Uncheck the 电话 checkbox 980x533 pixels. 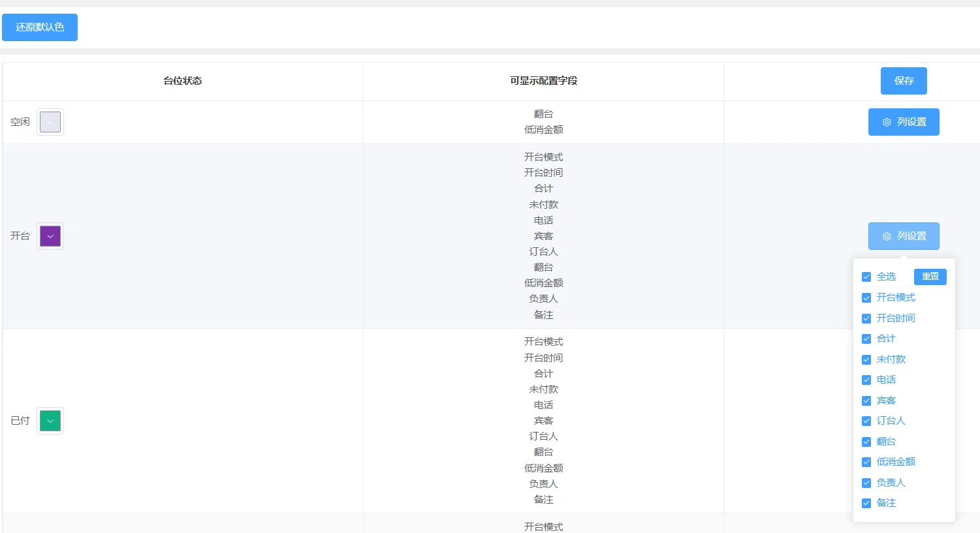pyautogui.click(x=866, y=380)
